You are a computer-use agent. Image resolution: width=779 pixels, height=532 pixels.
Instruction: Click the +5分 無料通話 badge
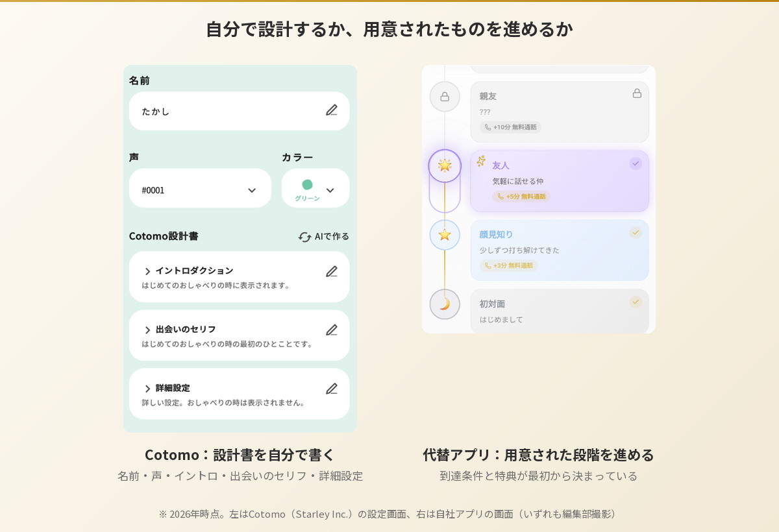click(x=521, y=197)
